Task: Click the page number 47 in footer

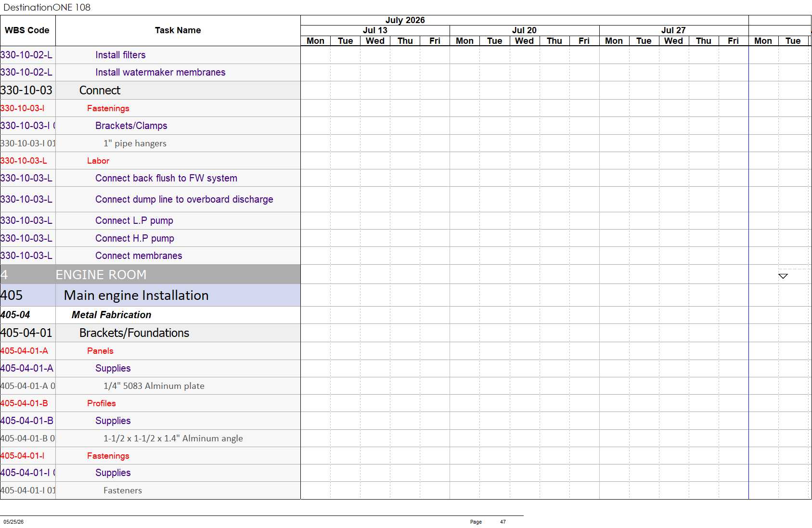Action: pos(503,522)
